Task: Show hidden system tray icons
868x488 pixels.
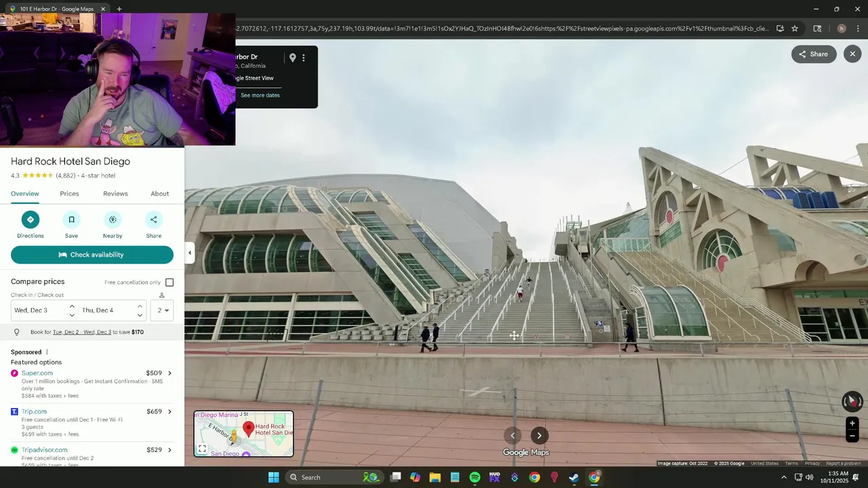Action: point(784,477)
